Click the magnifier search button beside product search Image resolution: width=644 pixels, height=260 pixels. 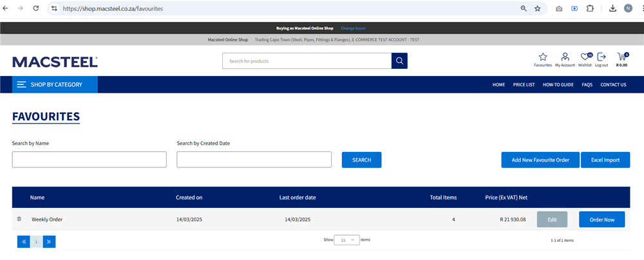click(399, 61)
